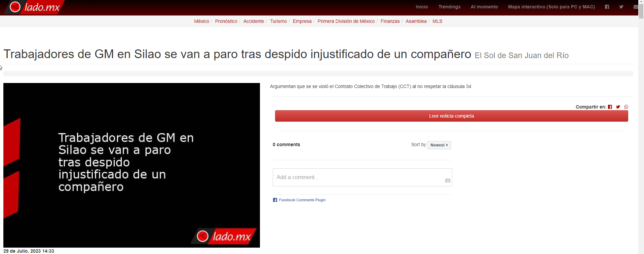Screen dimensions: 644x254
Task: Open Trendings in top menu
Action: pos(449,7)
